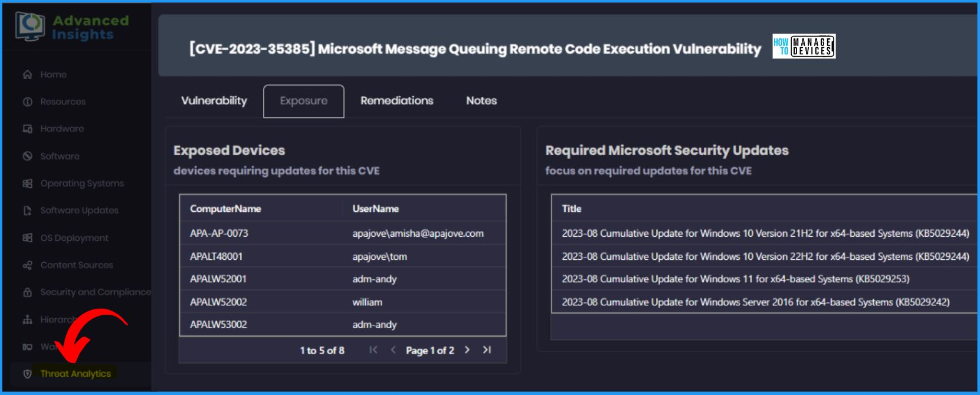Select the Hardware sidebar icon

27,129
